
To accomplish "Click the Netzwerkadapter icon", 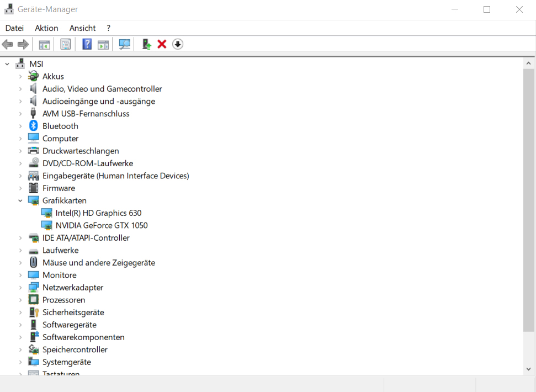I will [34, 288].
